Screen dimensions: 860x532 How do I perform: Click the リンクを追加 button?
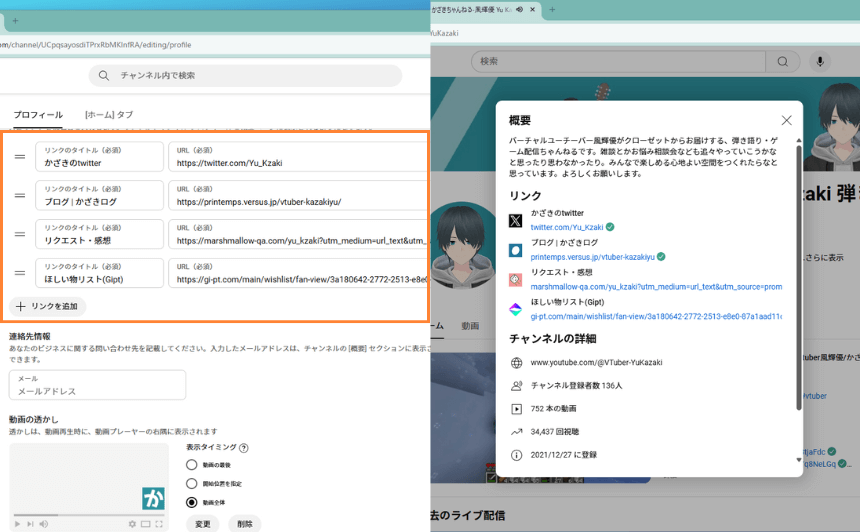coord(47,306)
